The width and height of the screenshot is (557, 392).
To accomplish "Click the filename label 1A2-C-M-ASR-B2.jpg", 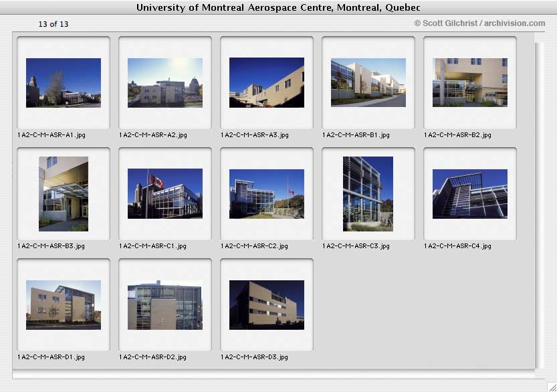I will click(457, 135).
